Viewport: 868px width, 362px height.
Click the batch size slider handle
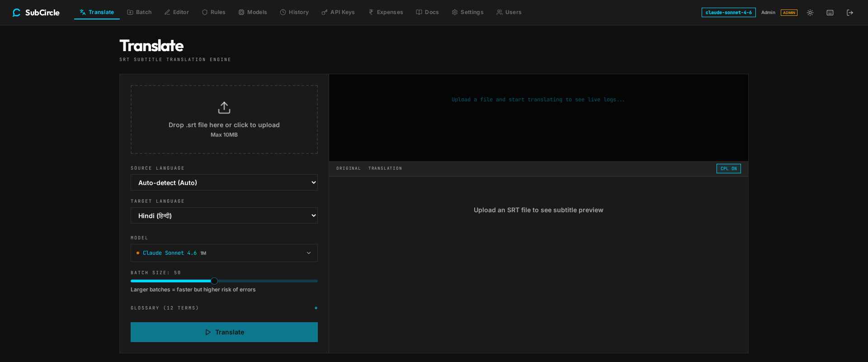214,281
